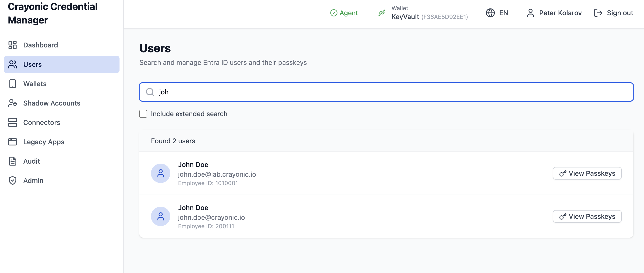Image resolution: width=644 pixels, height=273 pixels.
Task: View passkeys for john.doe@lab.crayonic.io
Action: 587,173
